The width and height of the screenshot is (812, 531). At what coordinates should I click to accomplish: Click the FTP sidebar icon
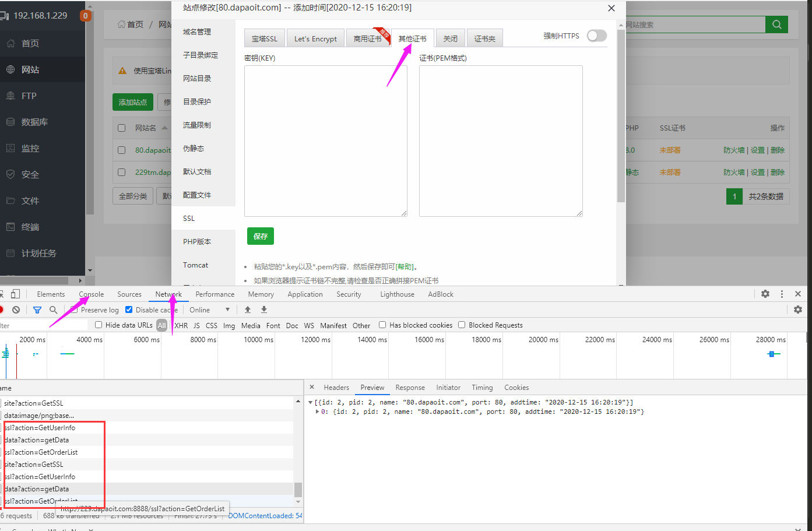(10, 96)
